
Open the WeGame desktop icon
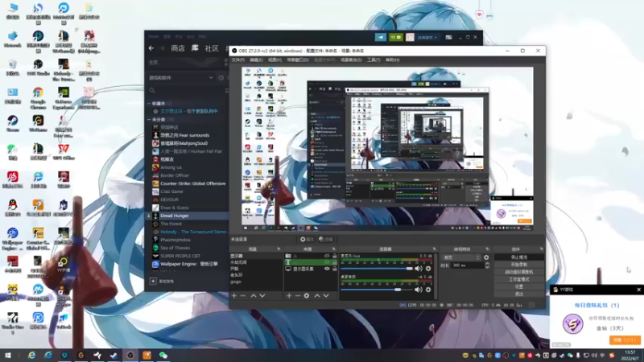(38, 124)
